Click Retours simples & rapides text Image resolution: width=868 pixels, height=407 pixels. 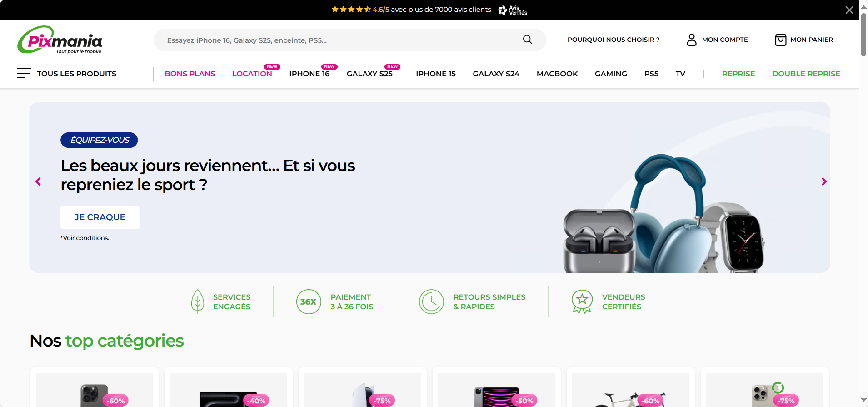(x=489, y=301)
